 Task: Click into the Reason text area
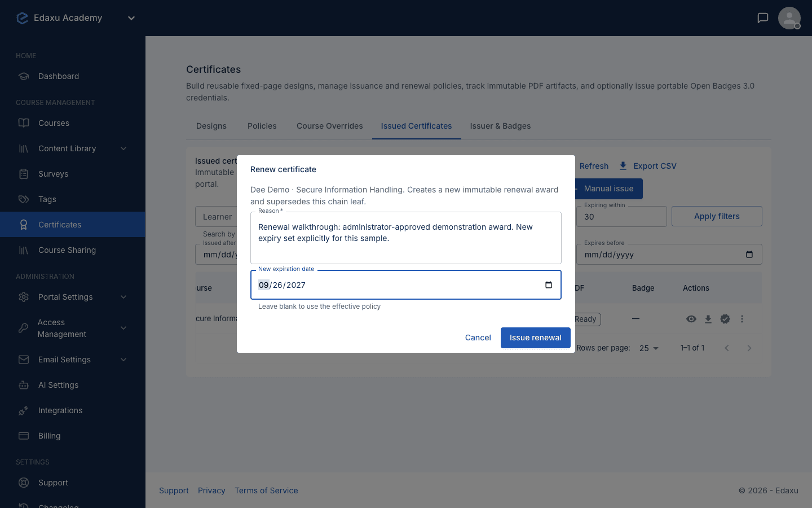coord(406,238)
